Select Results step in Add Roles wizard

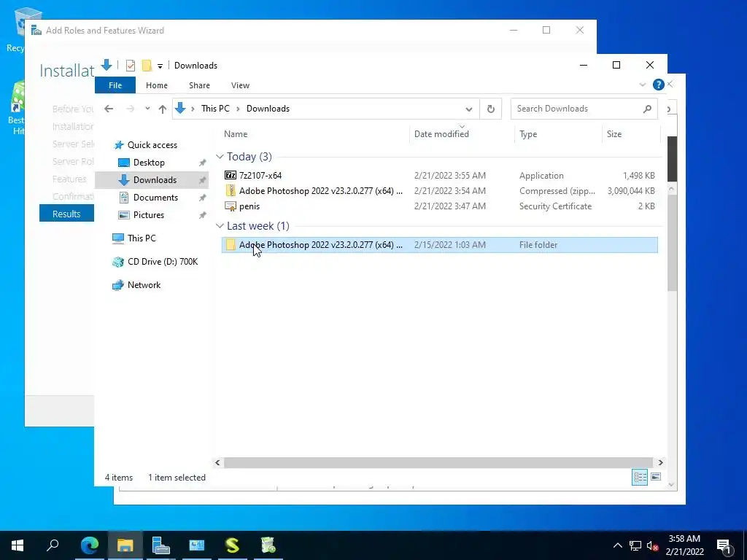pos(66,214)
